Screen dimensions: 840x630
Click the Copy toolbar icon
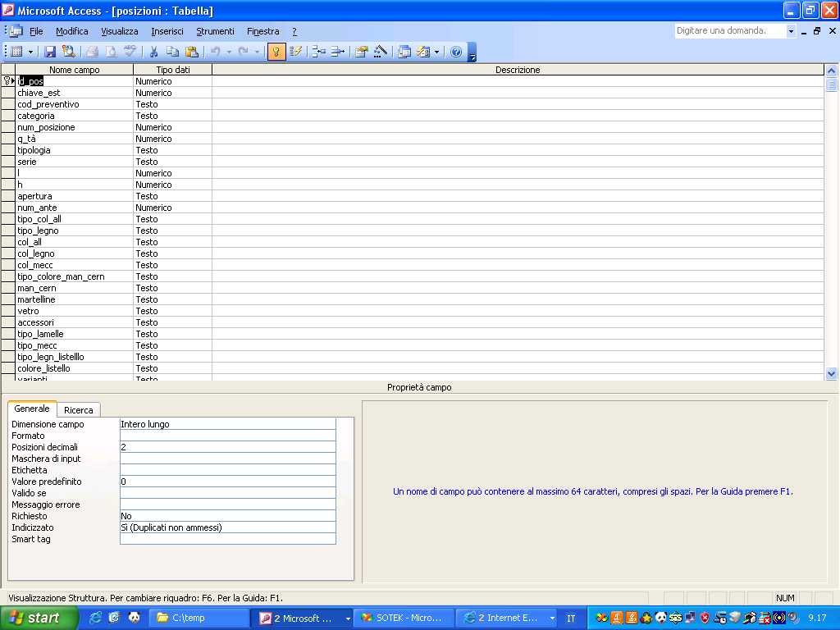[172, 52]
